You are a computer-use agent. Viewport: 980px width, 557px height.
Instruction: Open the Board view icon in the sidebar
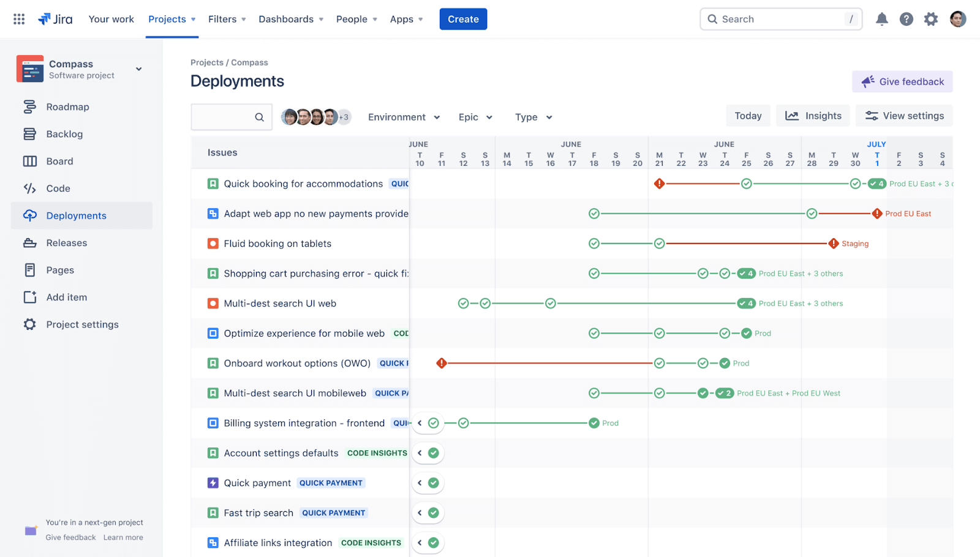click(30, 161)
